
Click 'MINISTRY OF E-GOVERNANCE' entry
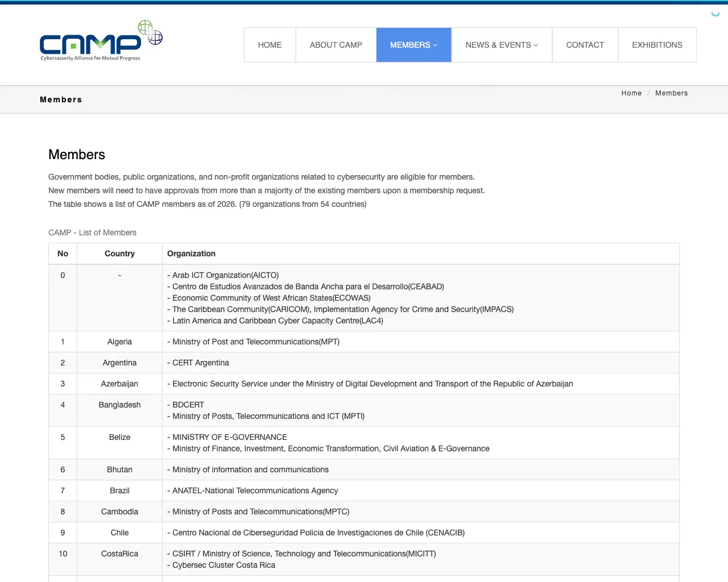pos(227,437)
